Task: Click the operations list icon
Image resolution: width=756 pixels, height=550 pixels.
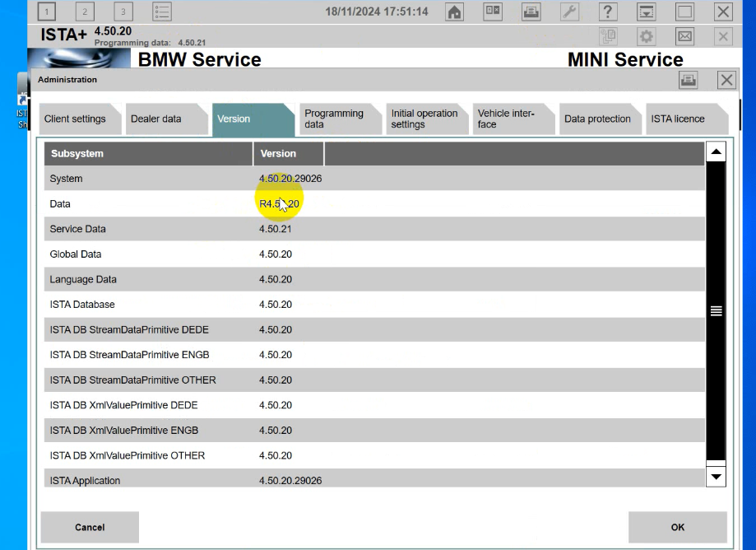Action: click(x=162, y=12)
